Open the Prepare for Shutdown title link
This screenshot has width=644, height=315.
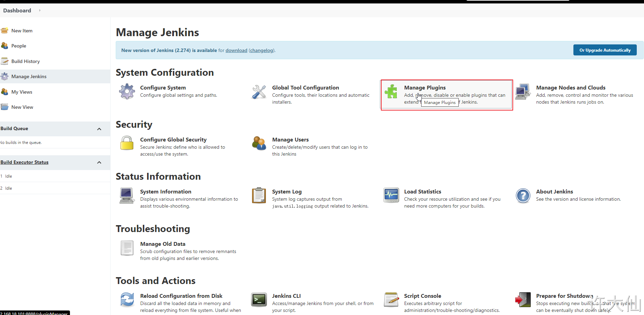564,296
